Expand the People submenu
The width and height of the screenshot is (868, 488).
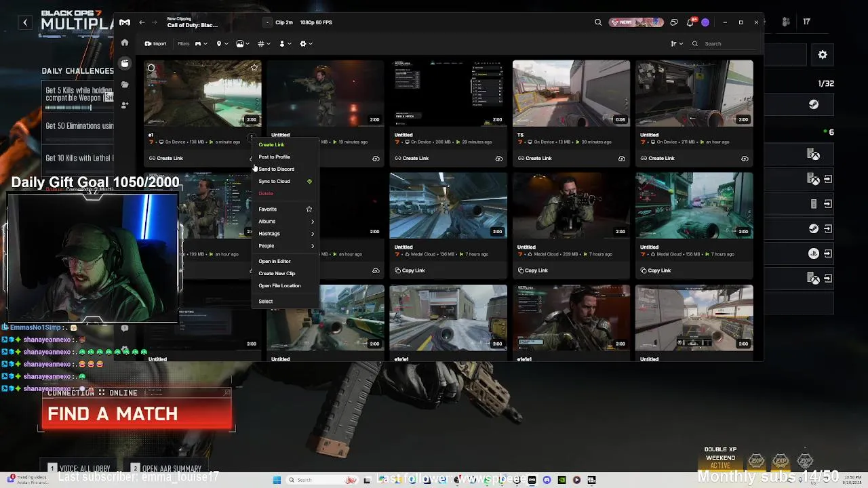[285, 245]
